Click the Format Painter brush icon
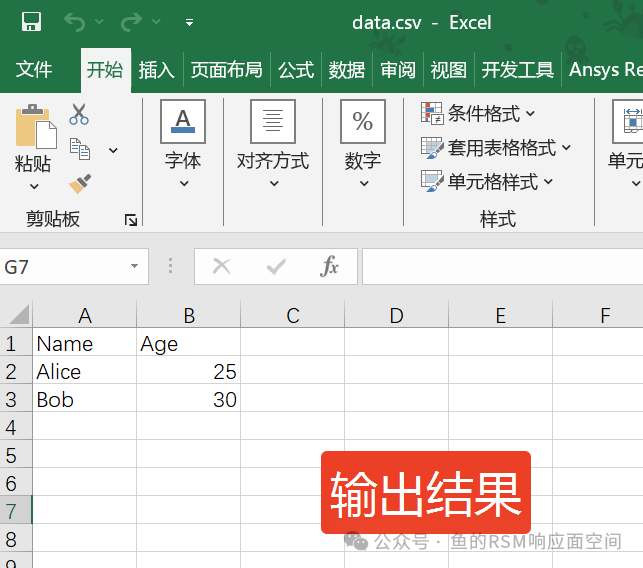The width and height of the screenshot is (643, 568). 80,184
